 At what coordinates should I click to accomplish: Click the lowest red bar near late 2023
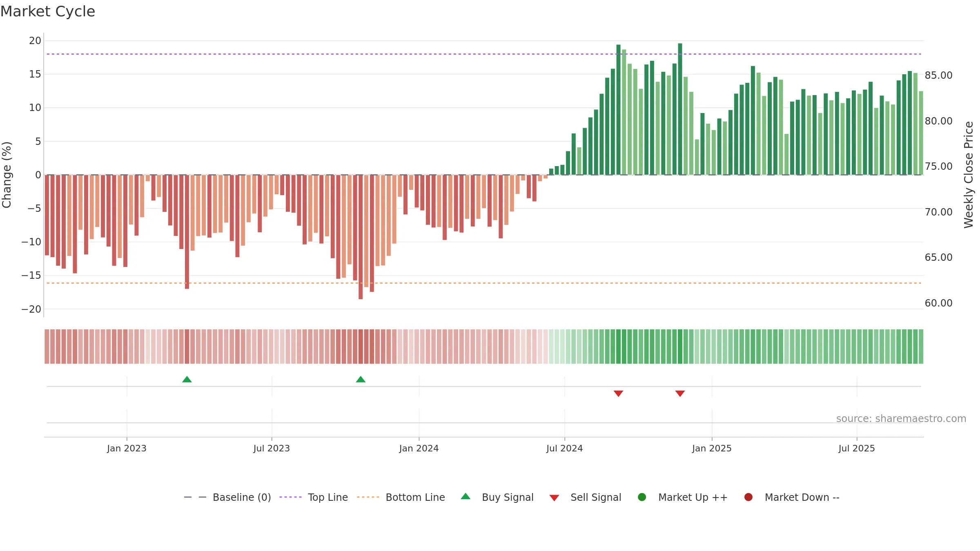361,237
